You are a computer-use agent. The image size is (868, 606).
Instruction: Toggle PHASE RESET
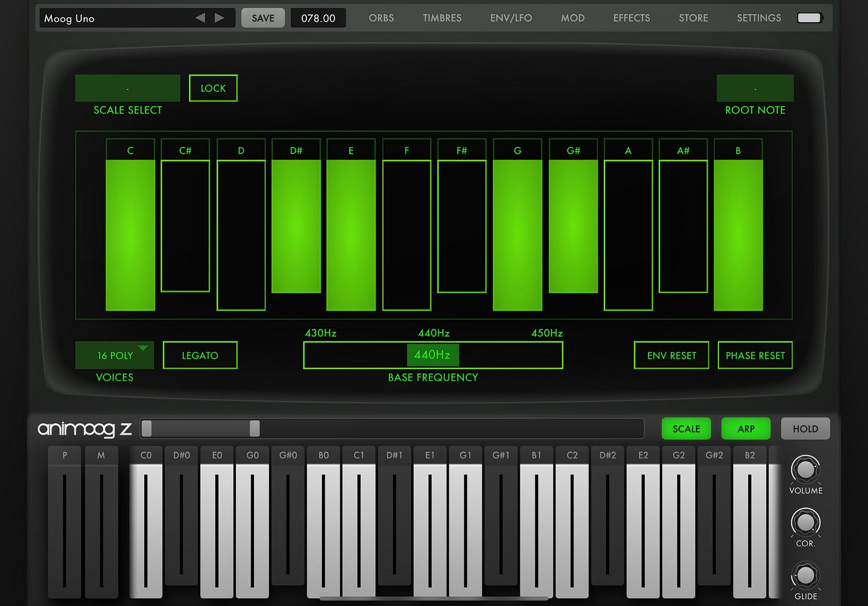tap(755, 355)
